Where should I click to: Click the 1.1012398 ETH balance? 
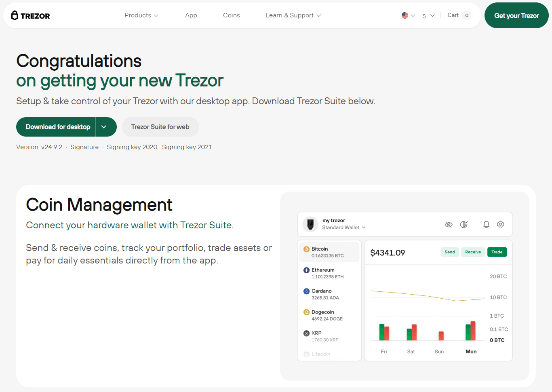[327, 277]
